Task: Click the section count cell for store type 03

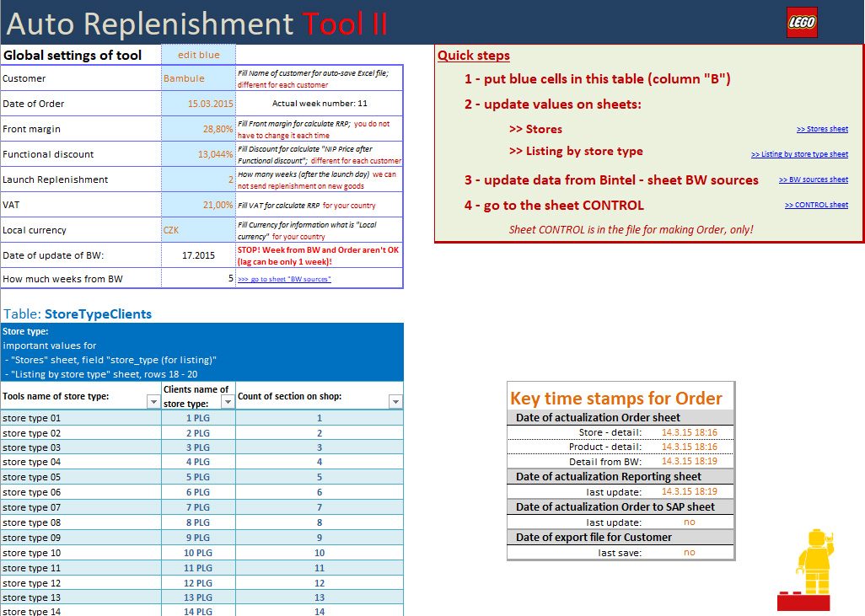Action: click(320, 447)
